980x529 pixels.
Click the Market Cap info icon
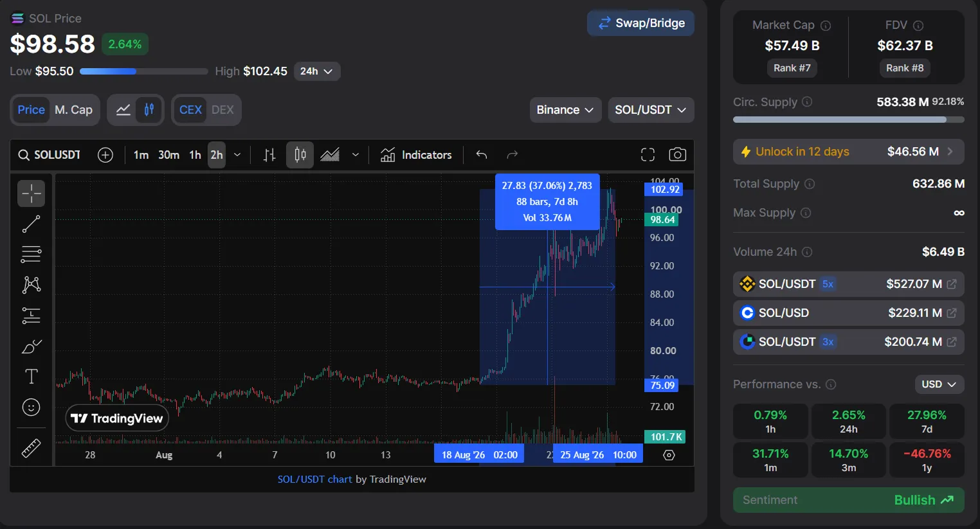tap(826, 26)
